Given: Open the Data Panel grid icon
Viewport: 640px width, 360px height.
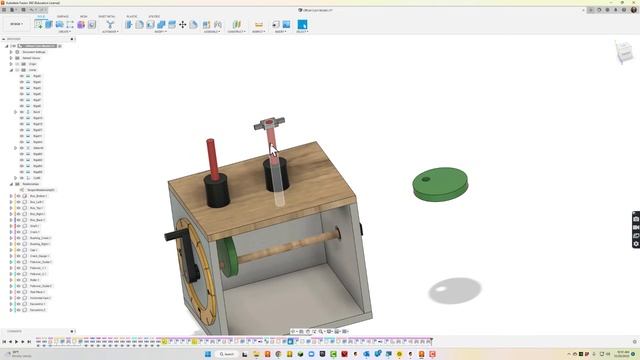Looking at the screenshot, I should (4, 10).
